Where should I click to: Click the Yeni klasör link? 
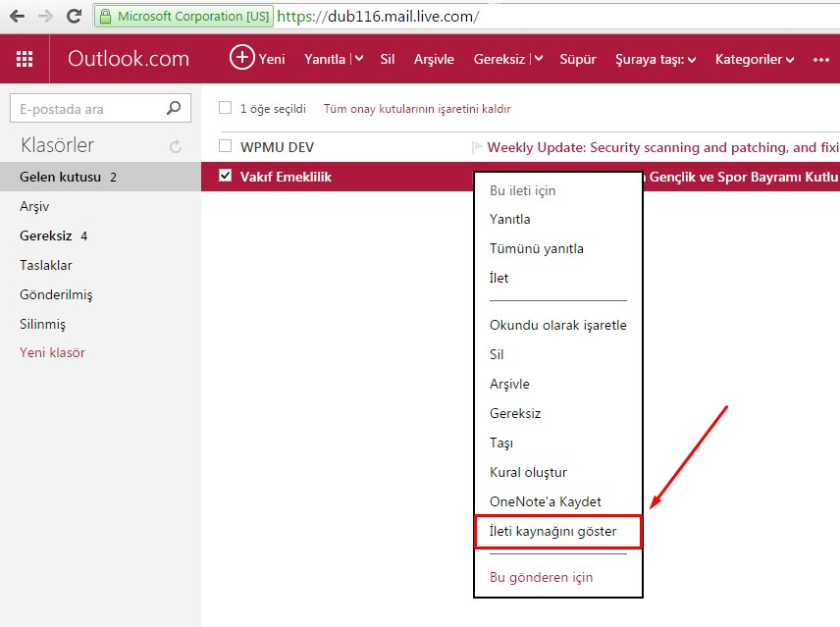coord(52,352)
